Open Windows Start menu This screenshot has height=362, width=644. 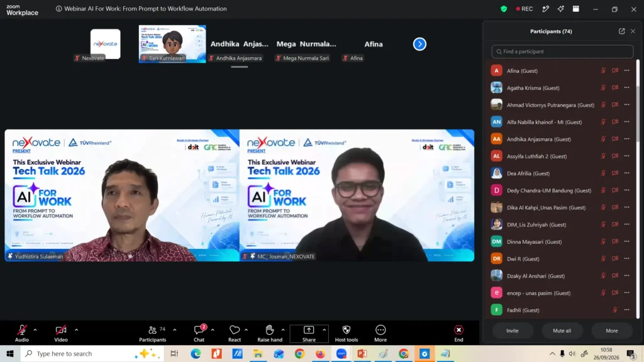(10, 353)
